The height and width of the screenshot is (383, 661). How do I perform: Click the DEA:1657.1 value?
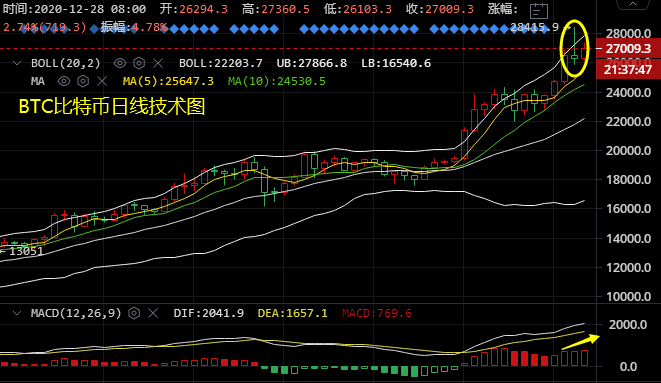[x=292, y=313]
